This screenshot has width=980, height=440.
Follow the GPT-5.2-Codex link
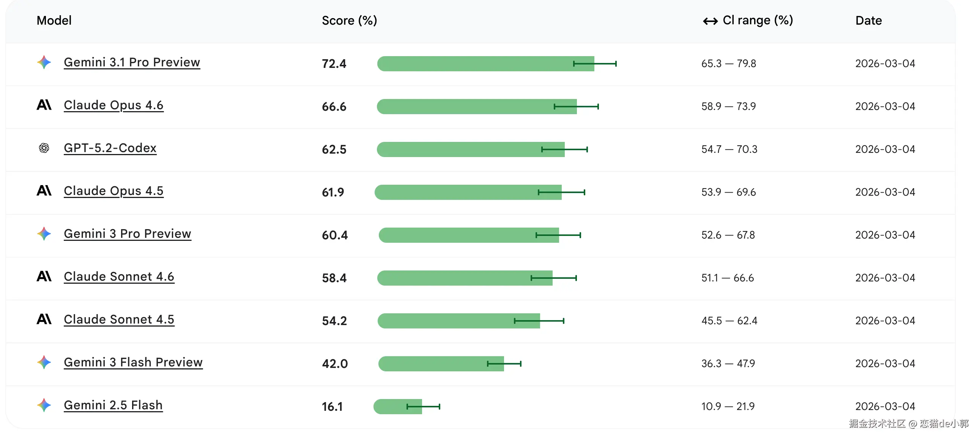click(x=110, y=148)
